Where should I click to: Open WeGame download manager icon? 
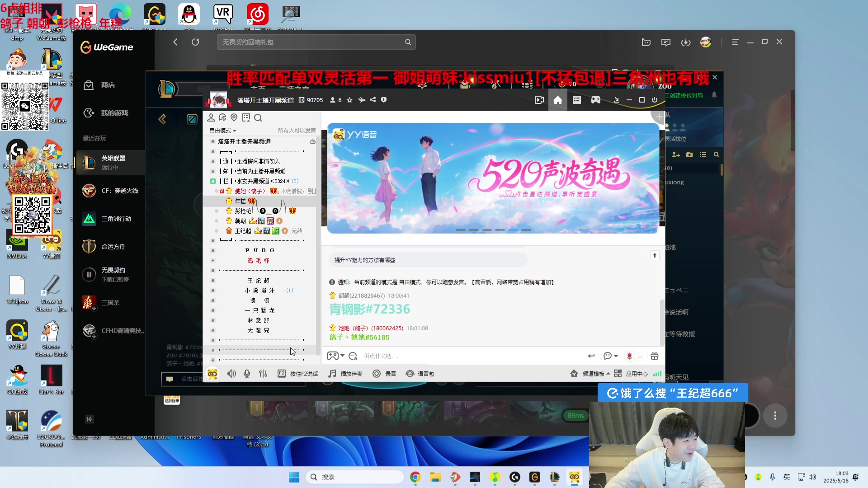pyautogui.click(x=685, y=42)
